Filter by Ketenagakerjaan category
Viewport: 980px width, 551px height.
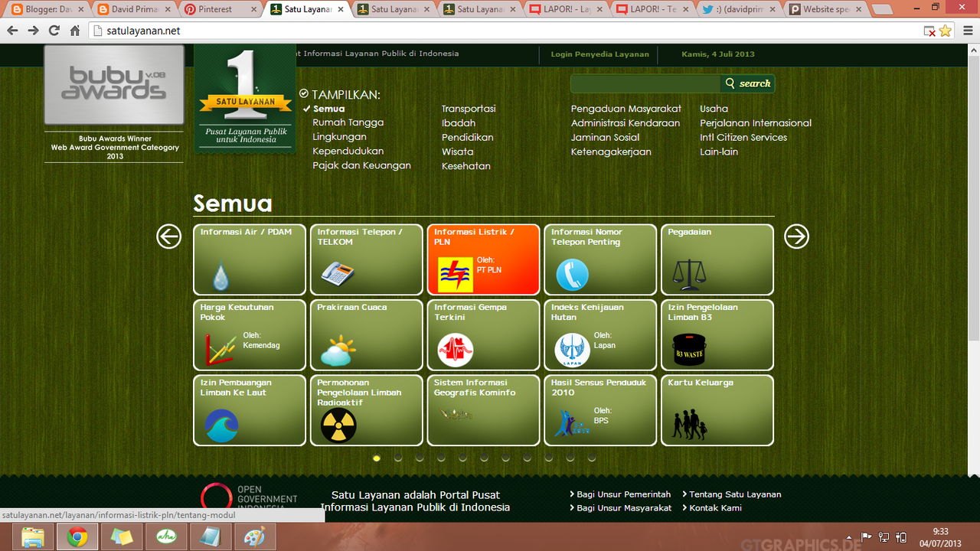click(x=611, y=152)
